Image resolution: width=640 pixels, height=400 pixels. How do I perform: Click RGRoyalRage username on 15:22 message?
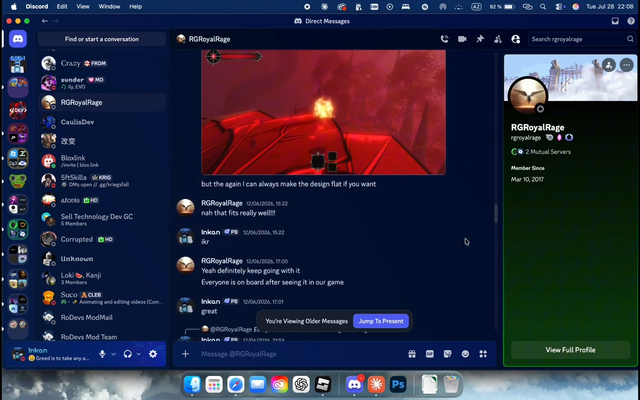222,203
